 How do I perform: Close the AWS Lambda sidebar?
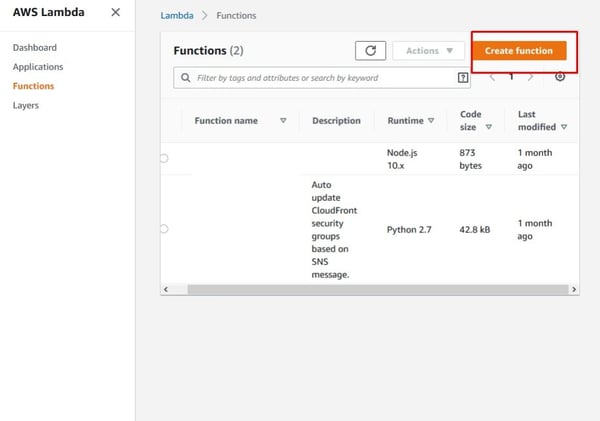(116, 12)
